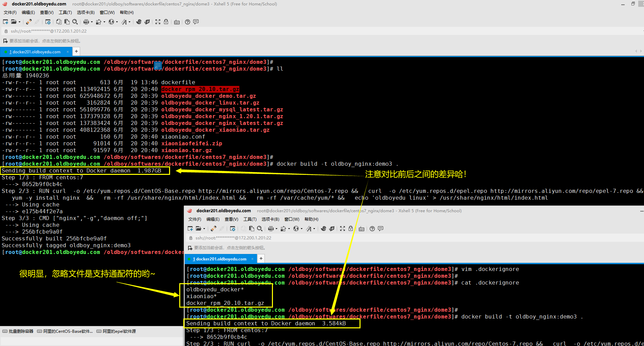The height and width of the screenshot is (346, 644).
Task: Open session Properties icon in top toolbar
Action: tap(48, 22)
